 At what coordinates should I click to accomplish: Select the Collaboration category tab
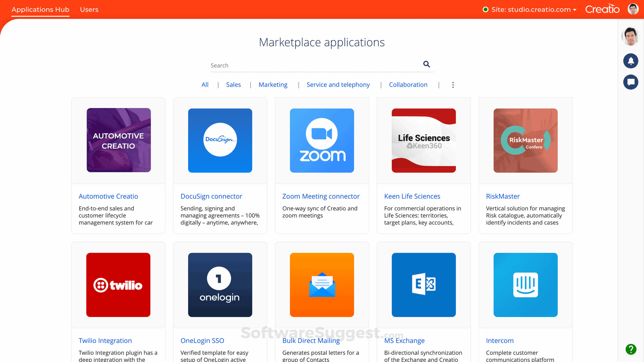click(x=408, y=85)
